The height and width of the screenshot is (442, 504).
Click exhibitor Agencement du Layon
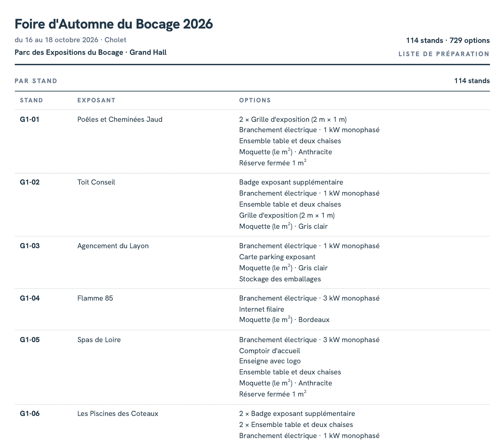click(113, 246)
